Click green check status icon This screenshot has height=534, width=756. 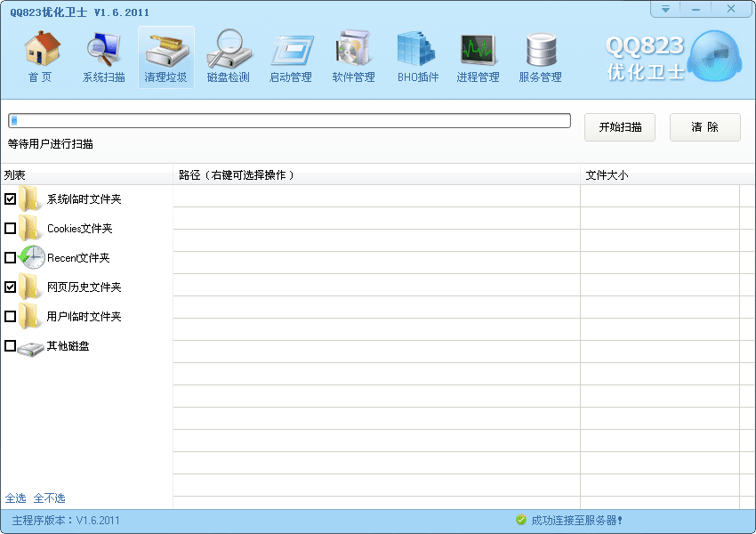tap(520, 520)
